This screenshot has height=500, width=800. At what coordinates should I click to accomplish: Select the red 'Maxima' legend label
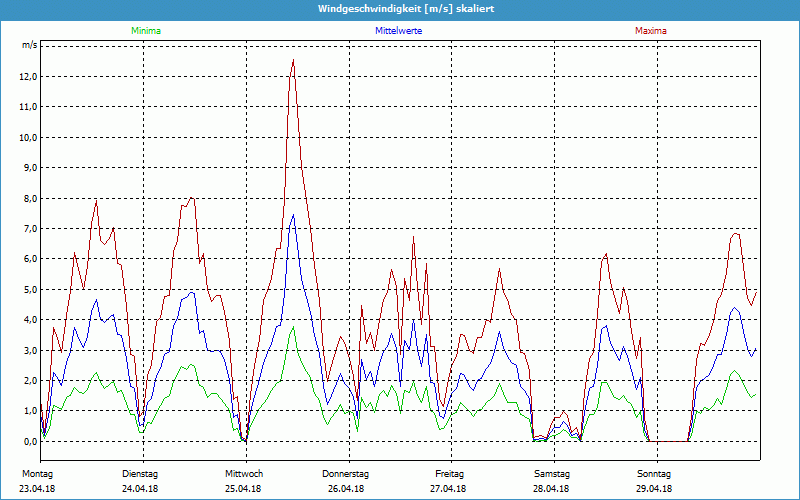(x=651, y=31)
